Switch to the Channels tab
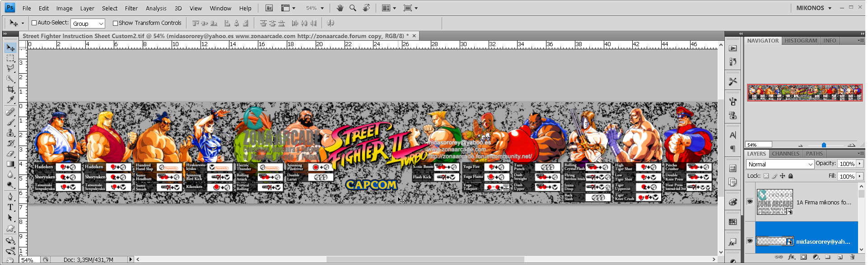Viewport: 868px width, 265px height. point(785,154)
